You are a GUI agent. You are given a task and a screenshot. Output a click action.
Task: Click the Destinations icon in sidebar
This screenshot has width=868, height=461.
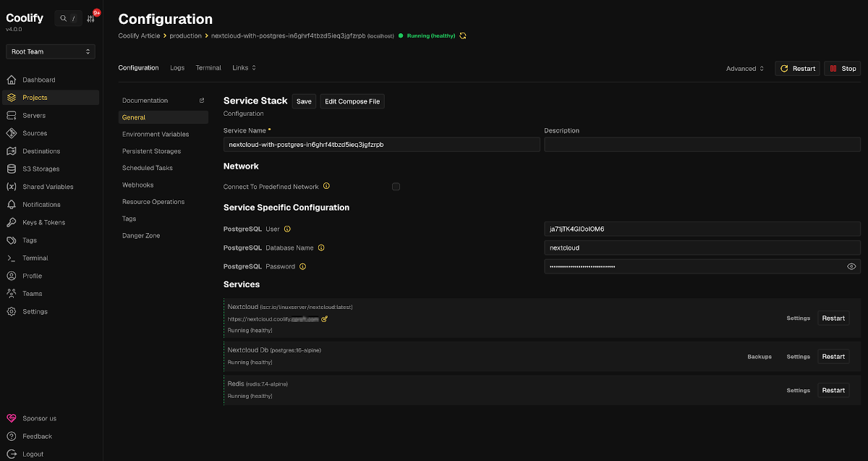[x=11, y=151]
